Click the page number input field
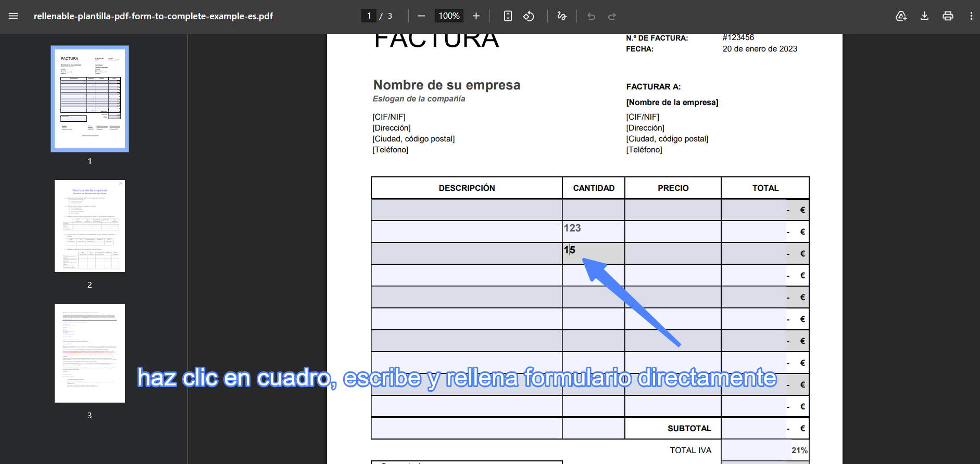This screenshot has width=980, height=464. coord(369,16)
